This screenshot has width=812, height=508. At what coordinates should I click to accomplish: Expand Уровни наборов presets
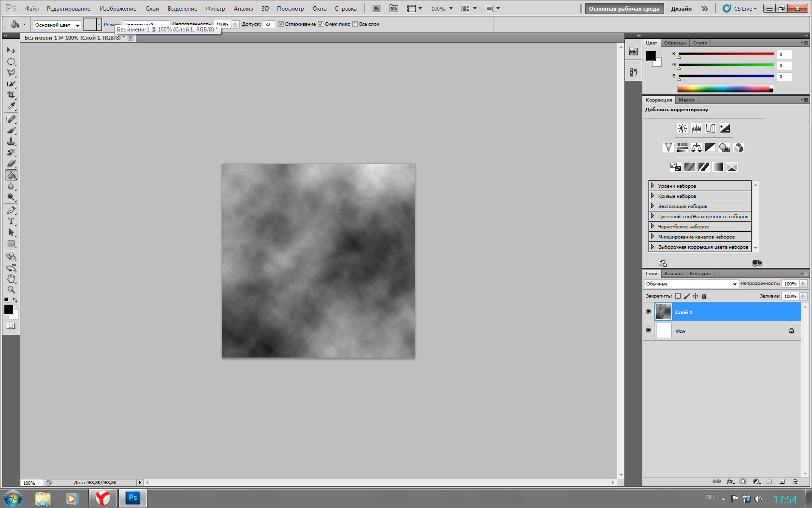point(652,186)
